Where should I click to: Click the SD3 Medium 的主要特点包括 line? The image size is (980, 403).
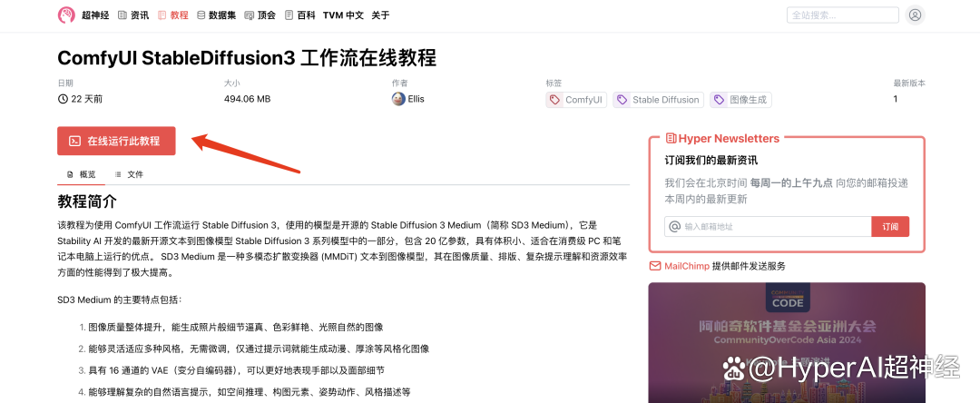119,300
